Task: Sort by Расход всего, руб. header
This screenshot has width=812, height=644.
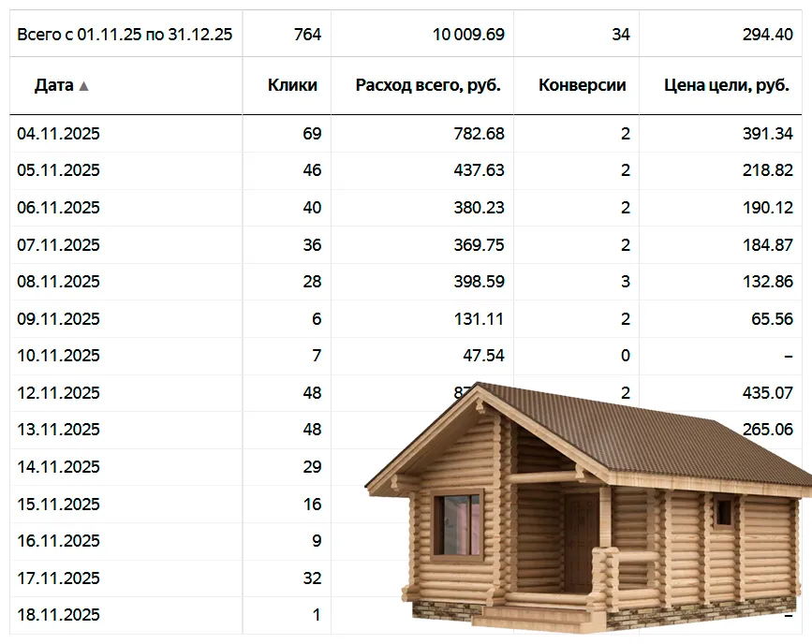Action: [428, 85]
